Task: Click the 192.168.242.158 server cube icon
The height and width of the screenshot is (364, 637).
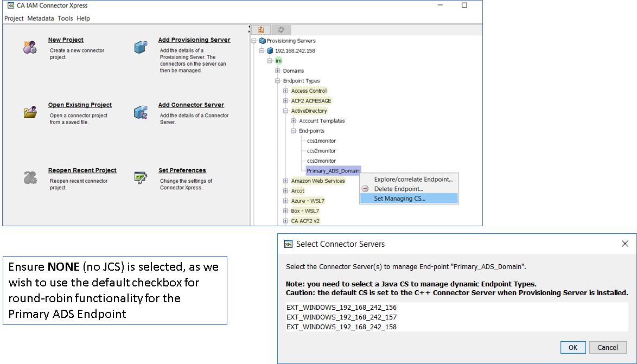Action: [270, 51]
